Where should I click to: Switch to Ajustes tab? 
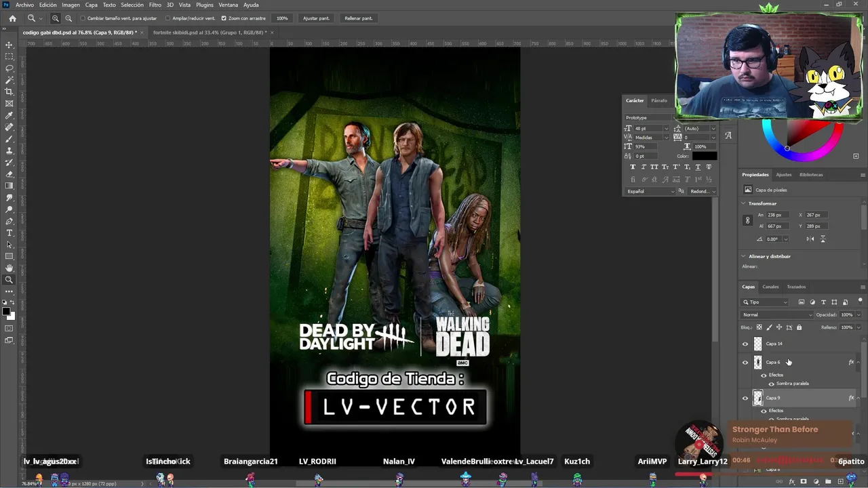point(783,175)
